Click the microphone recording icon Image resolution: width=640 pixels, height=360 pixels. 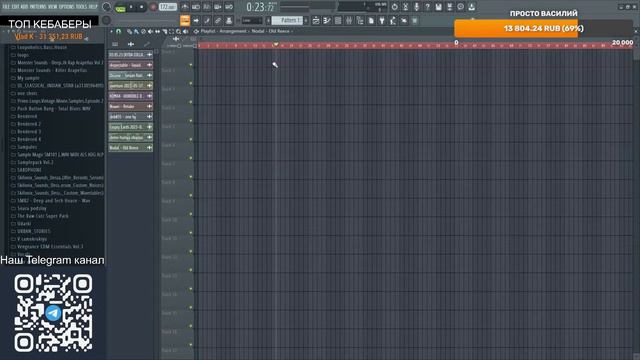click(x=416, y=7)
